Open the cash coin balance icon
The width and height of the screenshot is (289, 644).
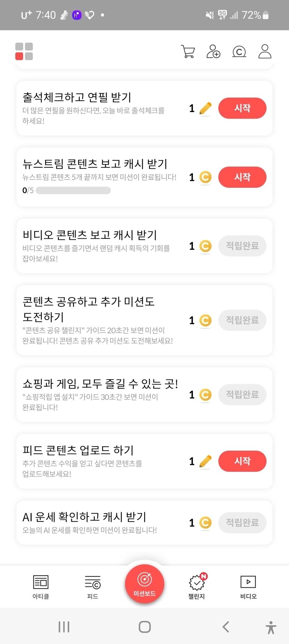tap(239, 51)
